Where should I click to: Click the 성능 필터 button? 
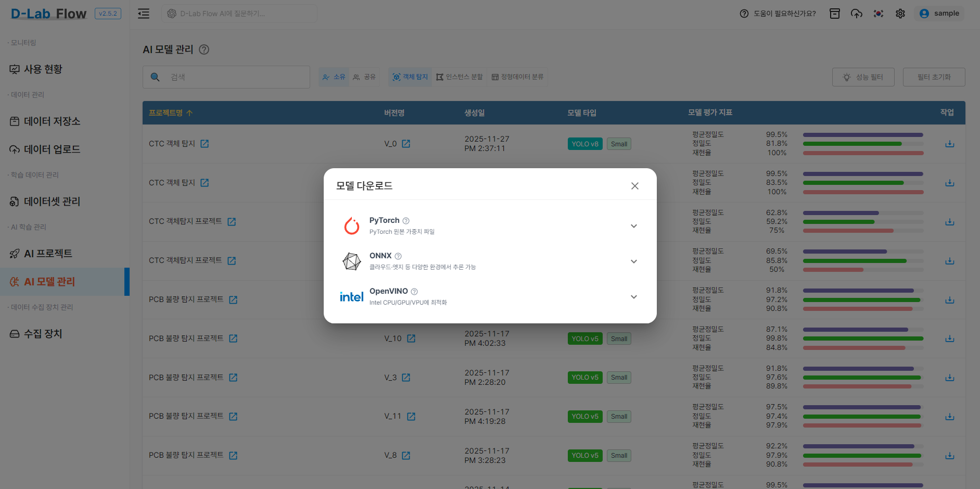point(863,77)
